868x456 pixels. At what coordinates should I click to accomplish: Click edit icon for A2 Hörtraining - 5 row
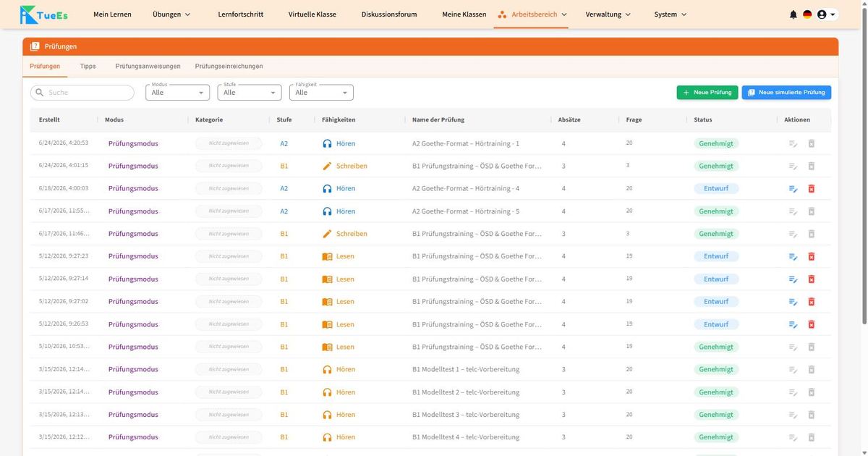click(x=793, y=211)
